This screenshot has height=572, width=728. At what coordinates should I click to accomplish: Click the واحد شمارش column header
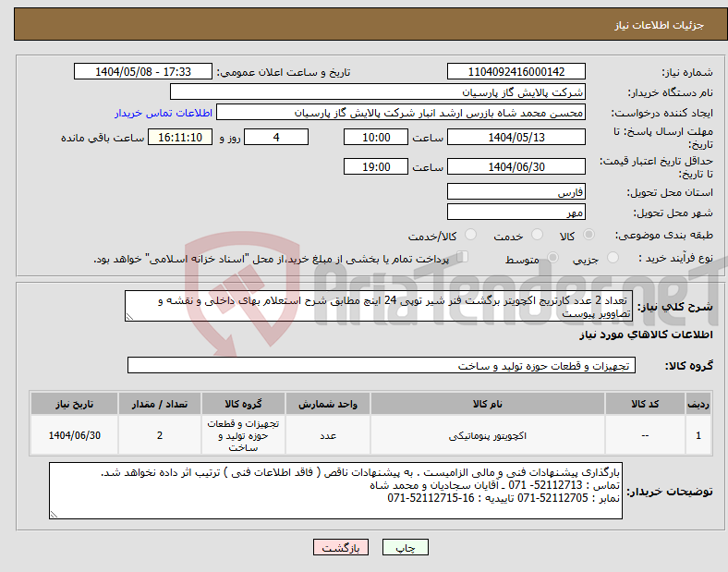point(327,404)
